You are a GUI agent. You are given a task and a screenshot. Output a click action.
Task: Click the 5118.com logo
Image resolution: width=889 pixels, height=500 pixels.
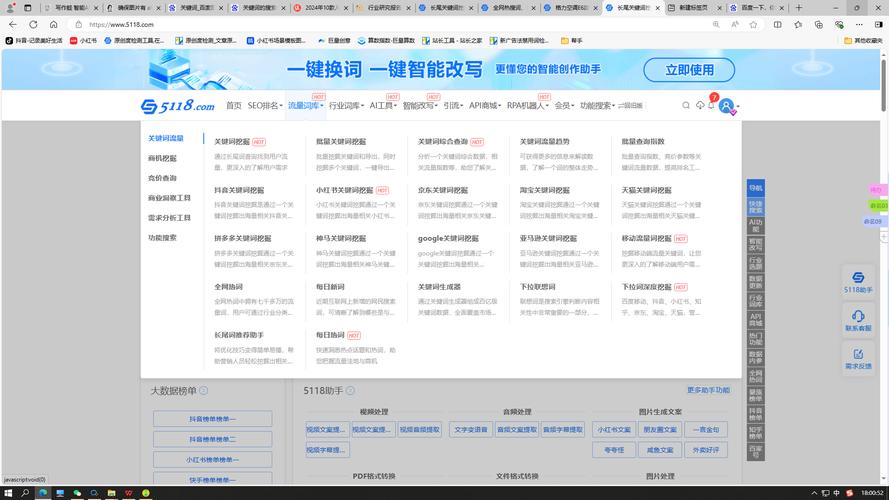[178, 106]
